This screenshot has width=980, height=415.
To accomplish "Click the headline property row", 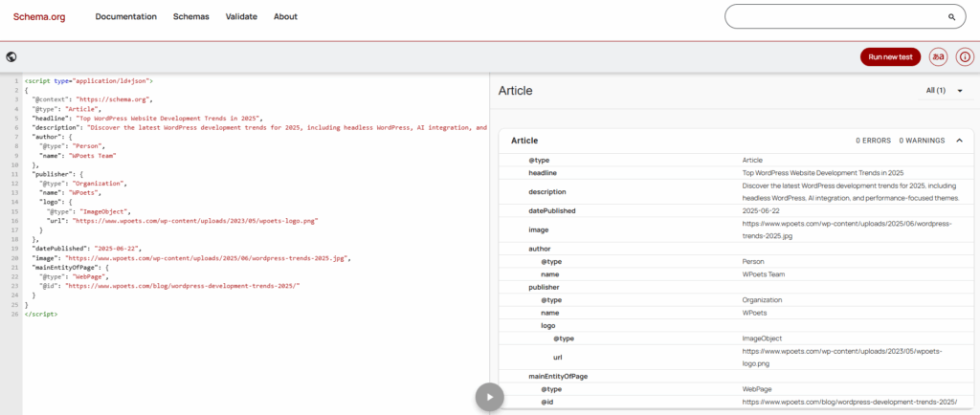I will pyautogui.click(x=736, y=173).
